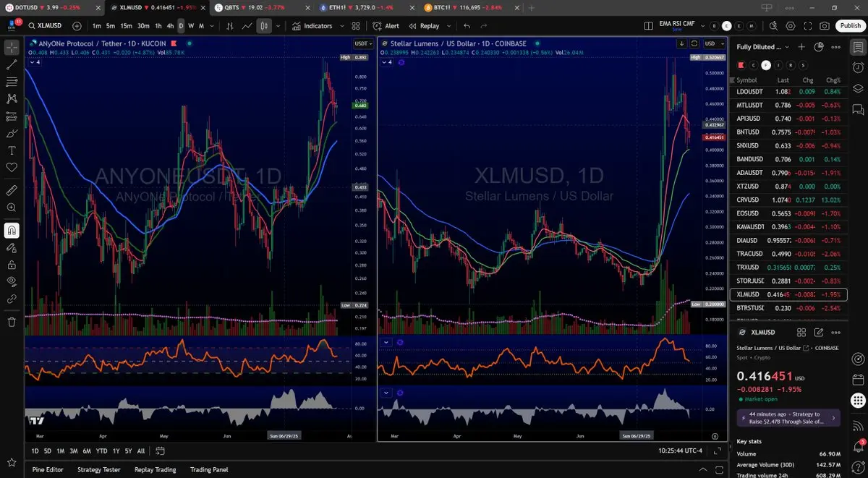Open the Indicators favorites dropdown chevron
Screen dimensions: 868x478
(x=342, y=25)
